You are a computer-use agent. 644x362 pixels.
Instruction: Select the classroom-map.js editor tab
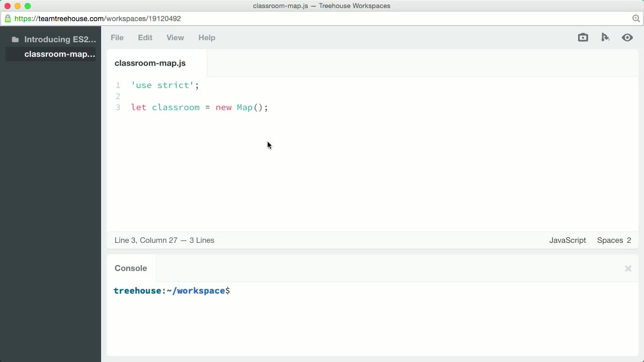[x=150, y=63]
